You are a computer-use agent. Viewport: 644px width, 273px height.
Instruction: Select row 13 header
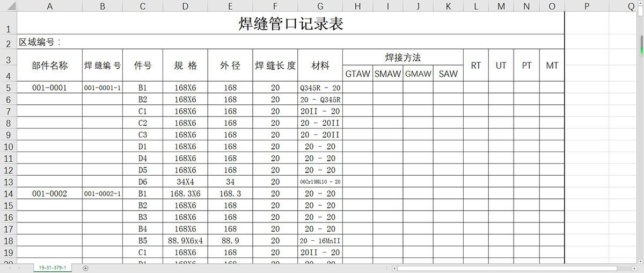[8, 182]
